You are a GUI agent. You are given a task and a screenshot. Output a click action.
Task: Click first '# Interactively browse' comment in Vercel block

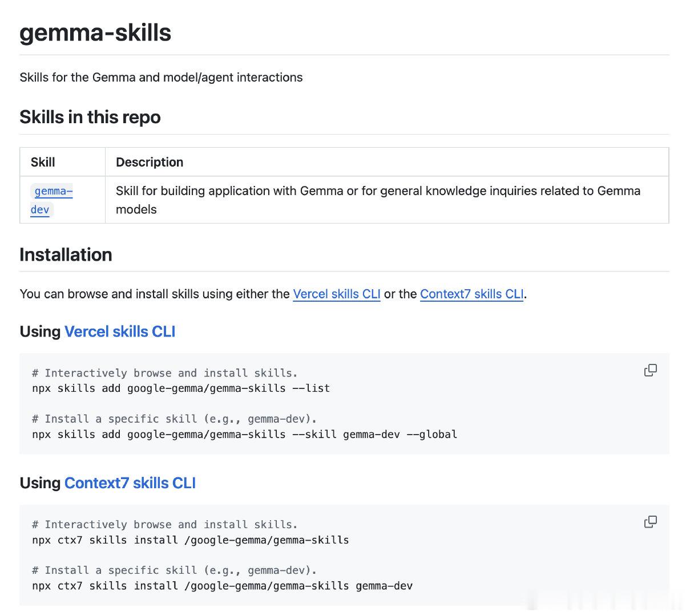165,373
